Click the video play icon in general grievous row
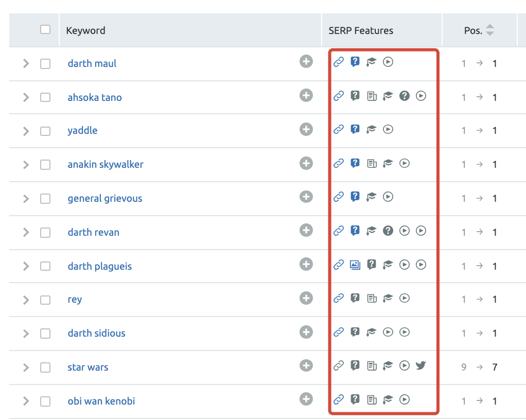 [x=388, y=197]
